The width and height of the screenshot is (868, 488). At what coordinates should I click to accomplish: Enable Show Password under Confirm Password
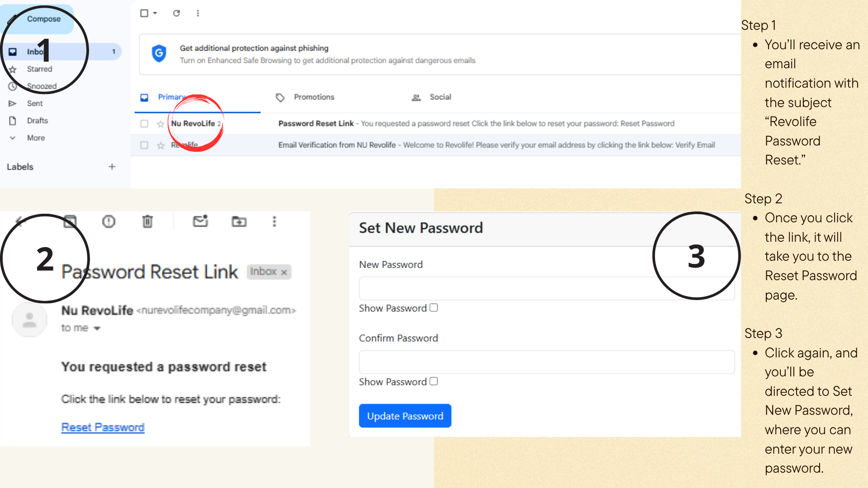pos(434,381)
